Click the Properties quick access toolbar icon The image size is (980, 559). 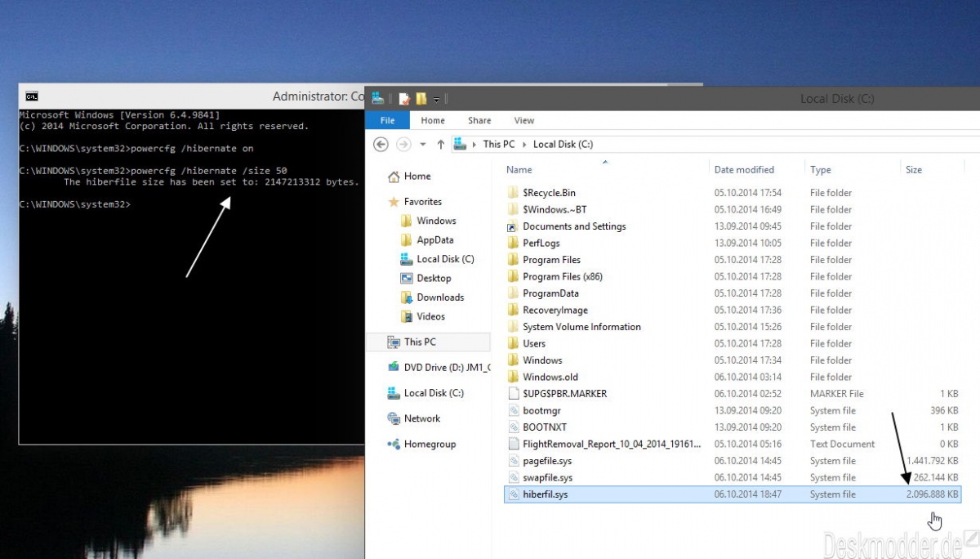coord(404,99)
